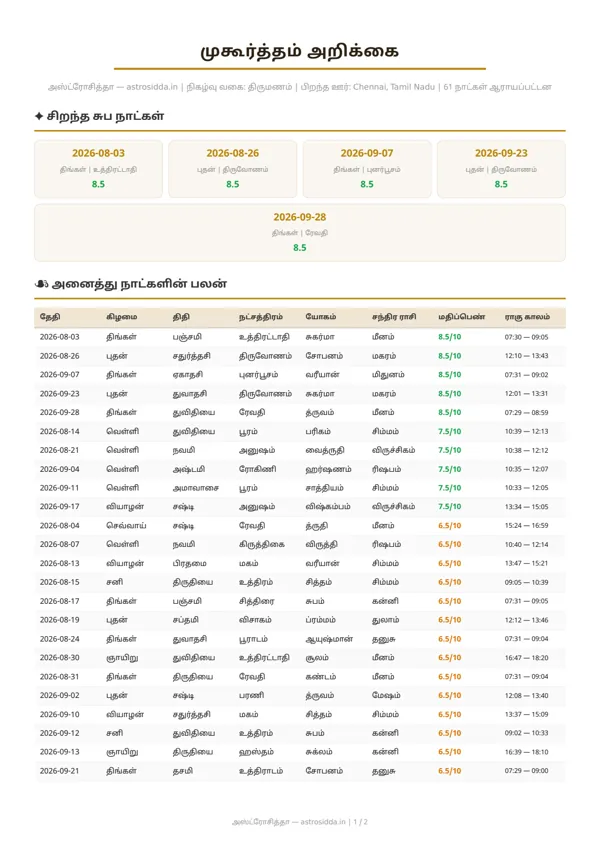Open the 2026-08-03 best-day card
Image resolution: width=600 pixels, height=848 pixels.
coord(98,169)
